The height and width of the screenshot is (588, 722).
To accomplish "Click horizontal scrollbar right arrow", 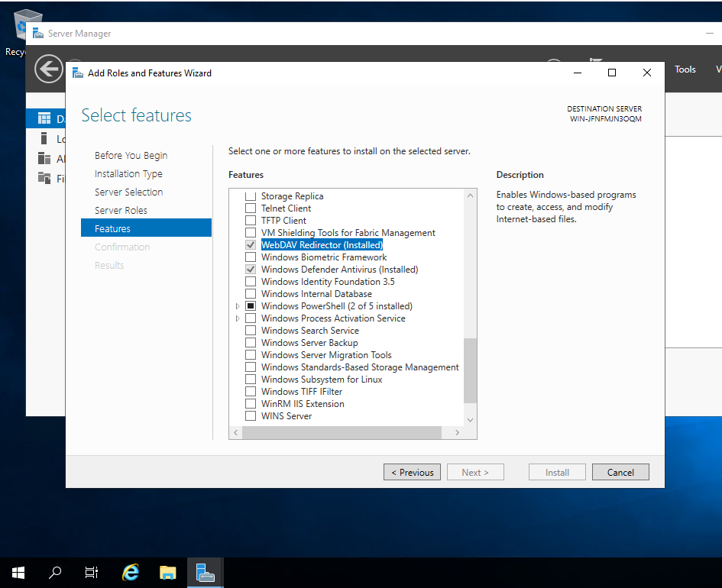I will click(457, 432).
